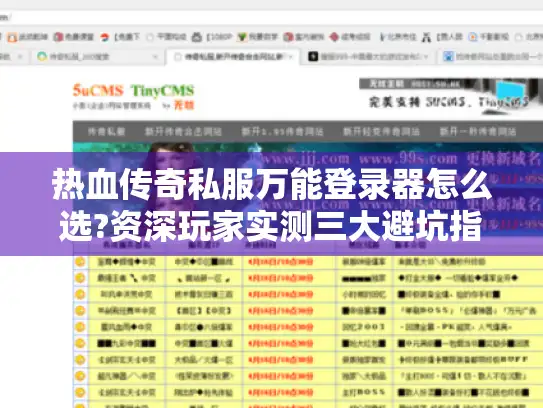Click the black favicon on the 搜服999 tab
543x408 pixels.
[313, 56]
